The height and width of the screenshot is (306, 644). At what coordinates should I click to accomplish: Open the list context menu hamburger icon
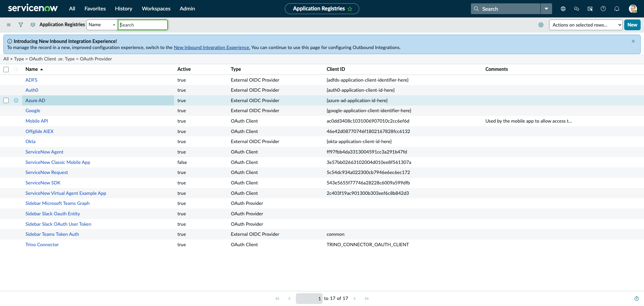point(9,25)
